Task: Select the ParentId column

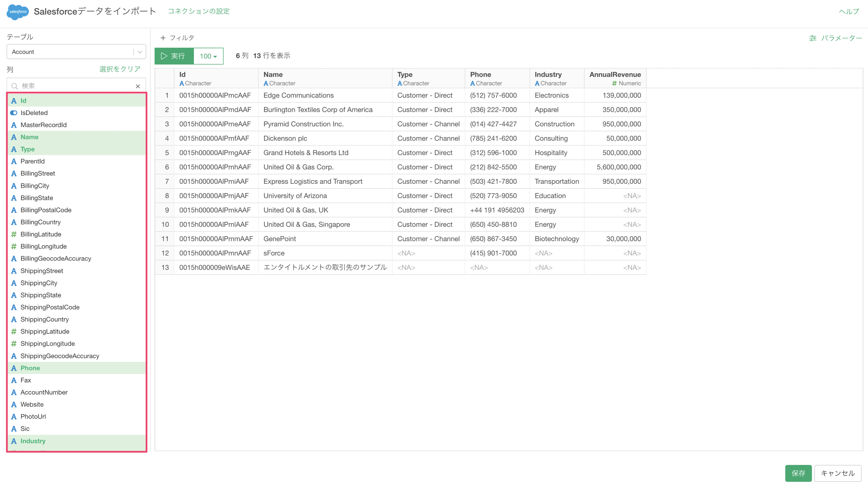Action: [x=77, y=161]
